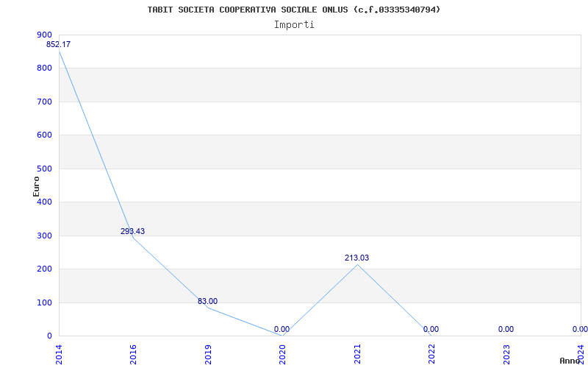Click the 100 y-axis tick label
This screenshot has width=588, height=368.
click(44, 302)
